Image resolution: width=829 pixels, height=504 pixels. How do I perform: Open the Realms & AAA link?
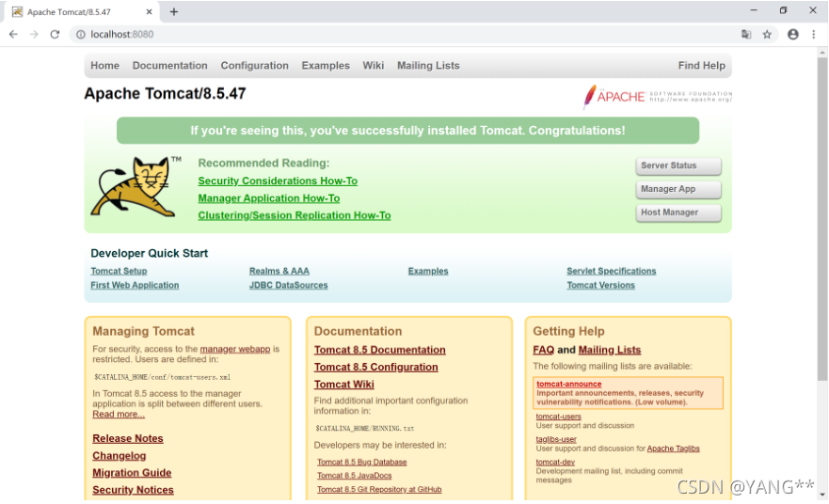[x=279, y=271]
